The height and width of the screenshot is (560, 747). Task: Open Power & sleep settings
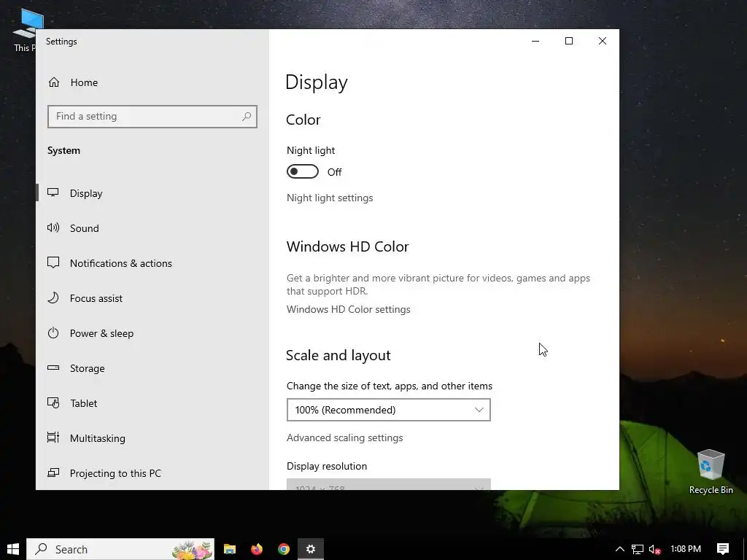point(152,332)
